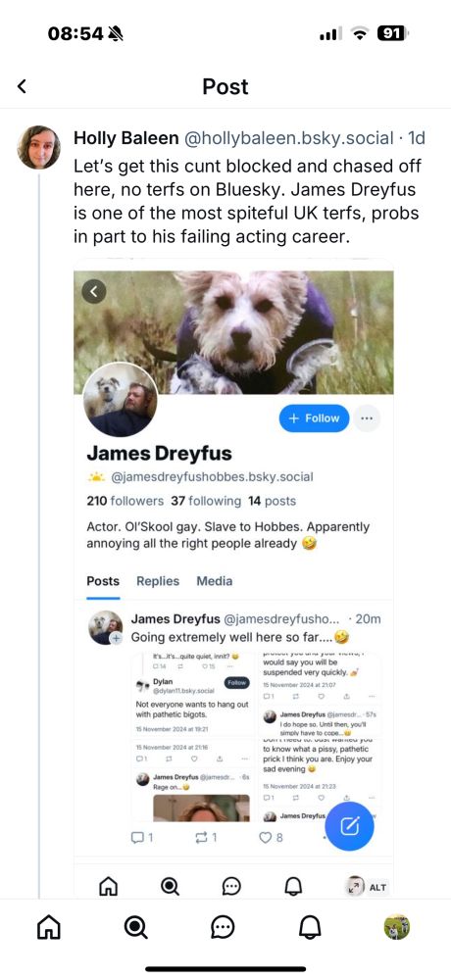Open the three-dot profile options menu
This screenshot has height=980, width=451.
pos(367,418)
